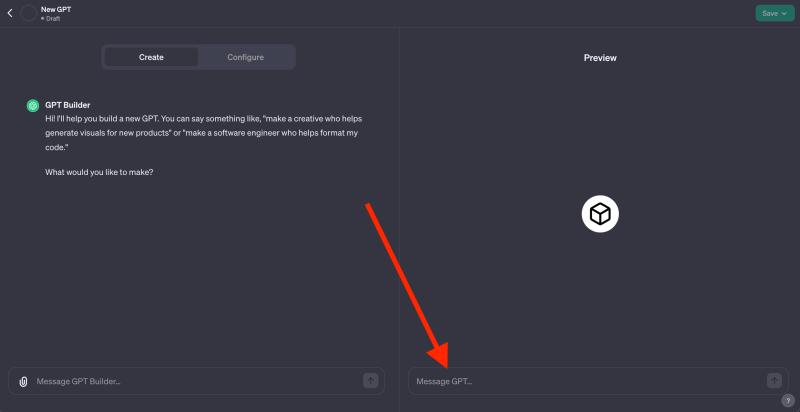Image resolution: width=800 pixels, height=412 pixels.
Task: Focus the Message GPT preview input field
Action: point(598,381)
